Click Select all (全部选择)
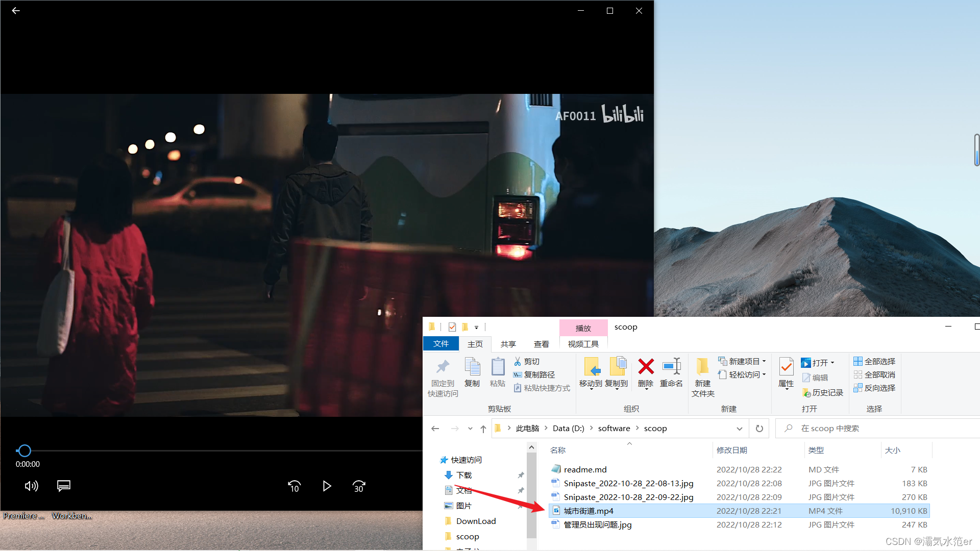 coord(875,361)
